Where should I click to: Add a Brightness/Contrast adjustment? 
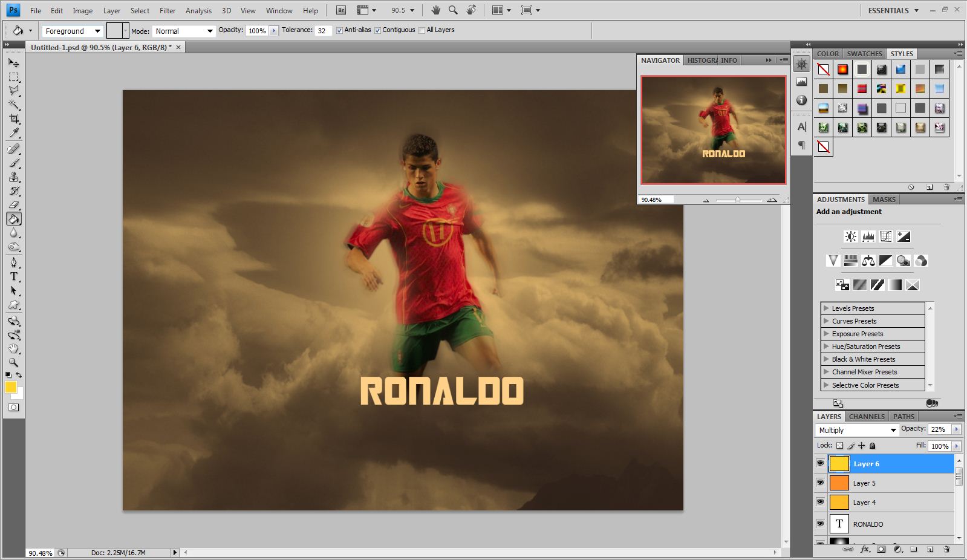(851, 236)
